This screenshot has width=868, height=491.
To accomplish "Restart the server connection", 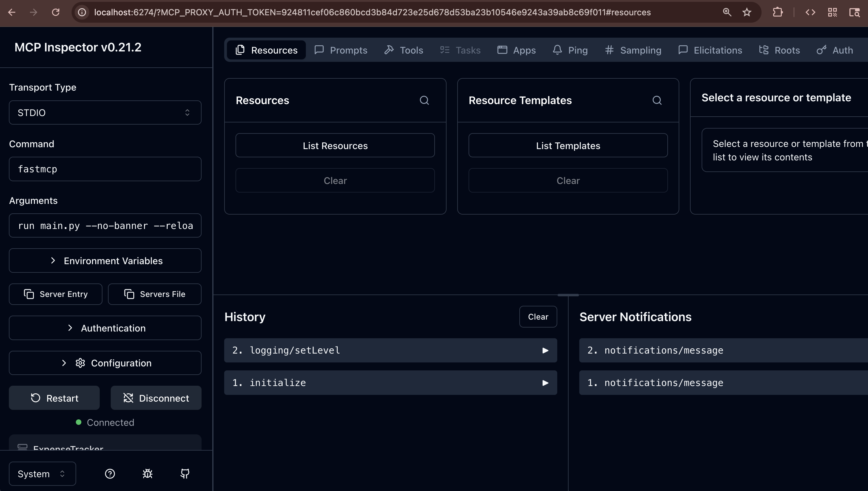I will click(x=54, y=398).
